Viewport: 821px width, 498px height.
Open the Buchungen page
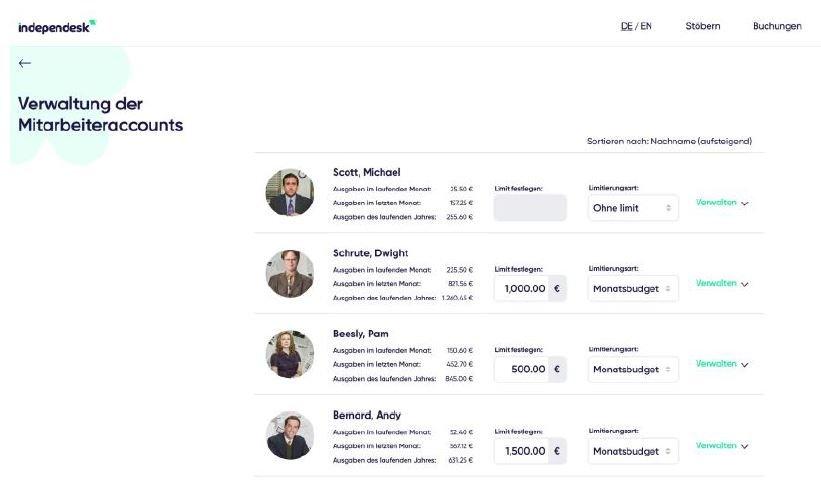777,26
